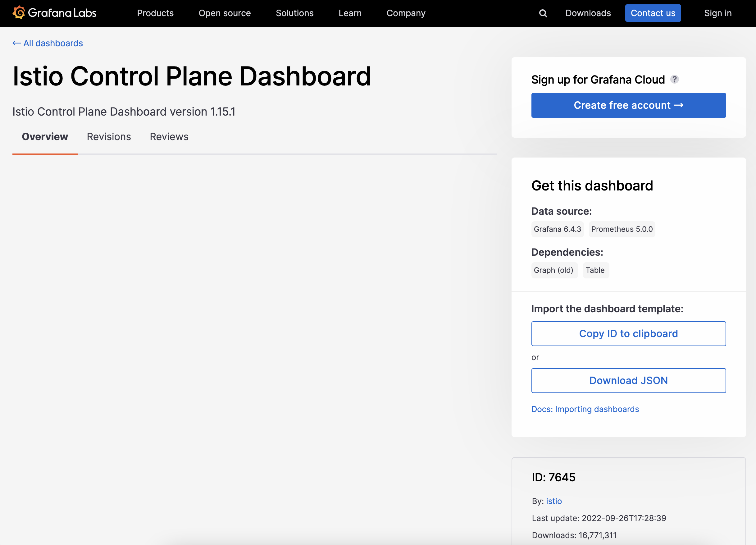
Task: Download the dashboard JSON
Action: click(x=628, y=381)
